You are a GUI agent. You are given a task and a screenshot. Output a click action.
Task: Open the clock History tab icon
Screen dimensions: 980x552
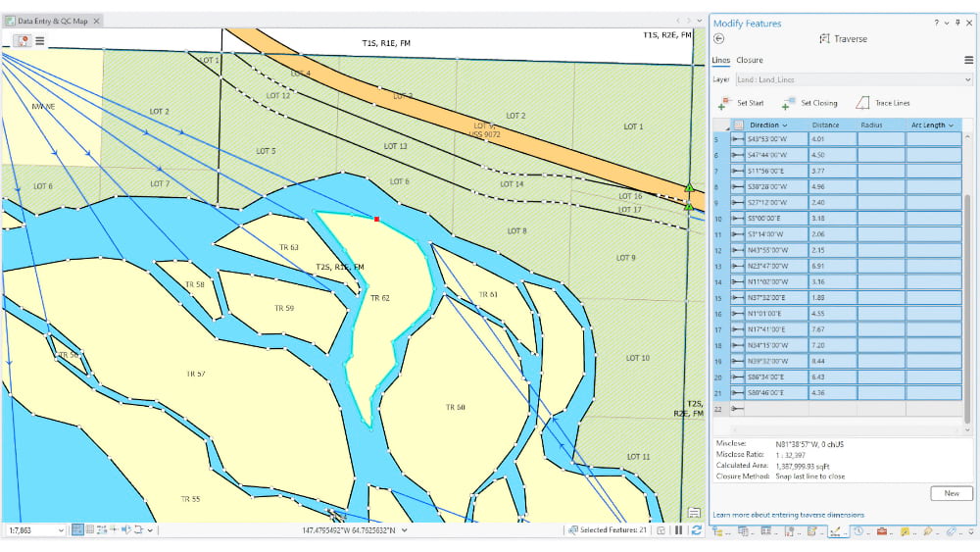(858, 532)
